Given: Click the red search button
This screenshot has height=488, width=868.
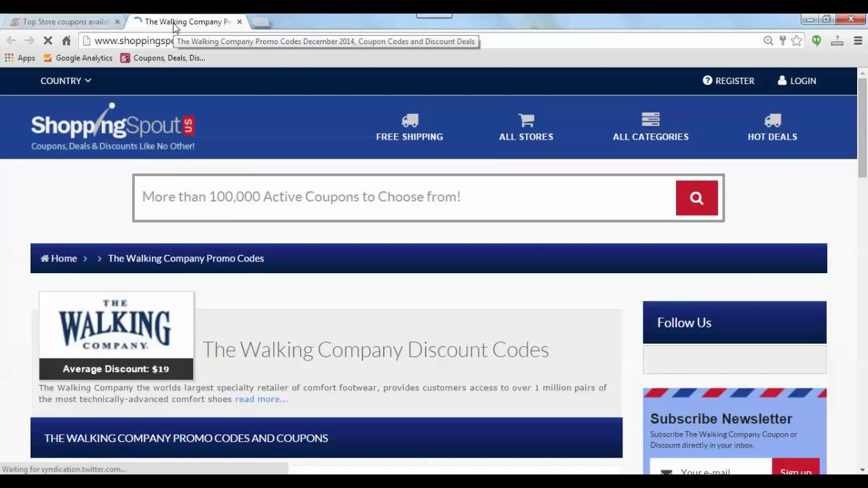Looking at the screenshot, I should pos(696,198).
